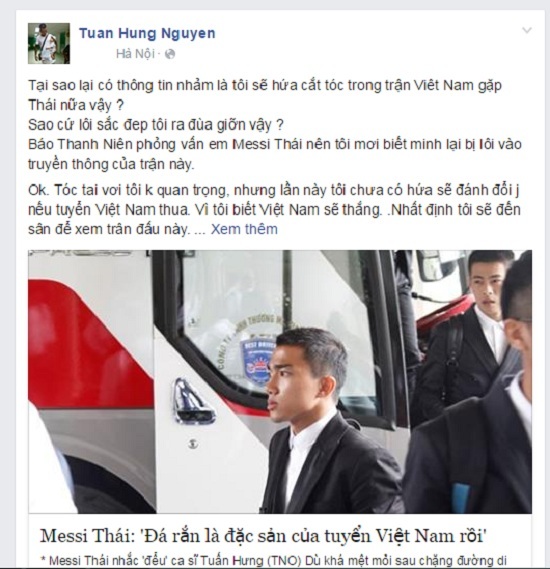
Task: Click the article description snippet text
Action: tap(274, 561)
